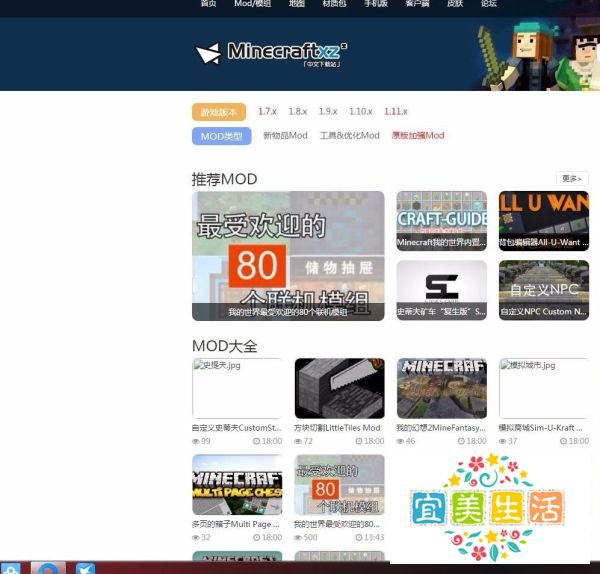
Task: Select the red 1.11.x version filter
Action: (x=396, y=111)
